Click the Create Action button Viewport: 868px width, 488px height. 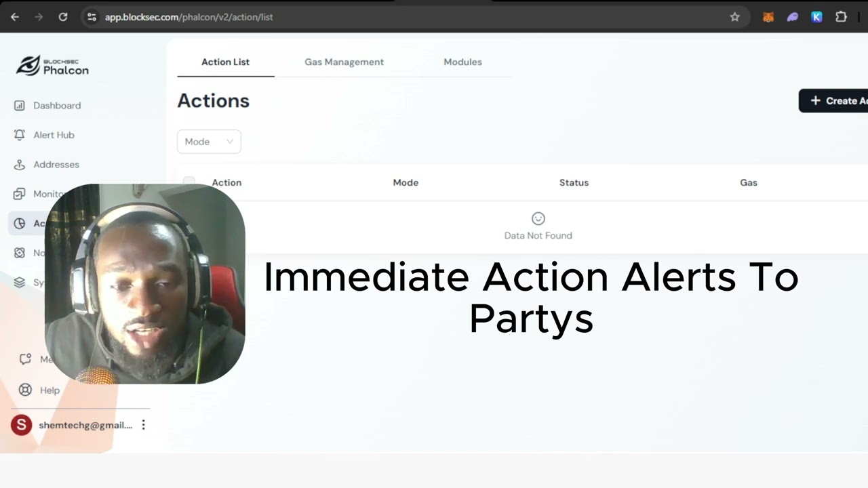[x=833, y=100]
